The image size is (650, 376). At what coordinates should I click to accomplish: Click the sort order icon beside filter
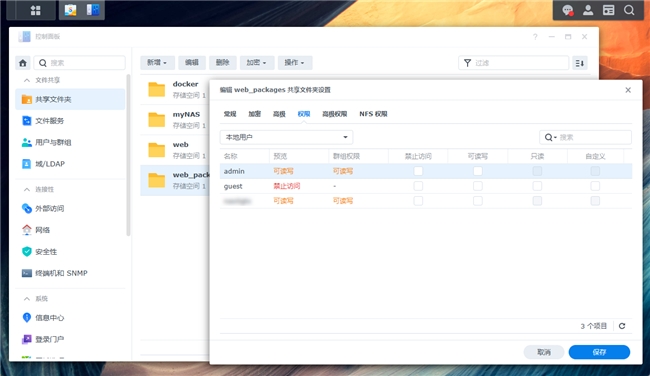click(x=580, y=63)
